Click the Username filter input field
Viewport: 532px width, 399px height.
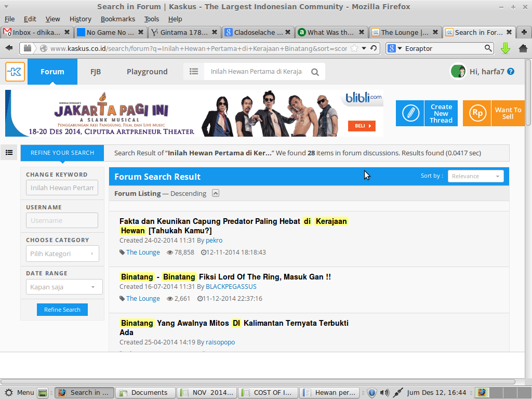(62, 220)
